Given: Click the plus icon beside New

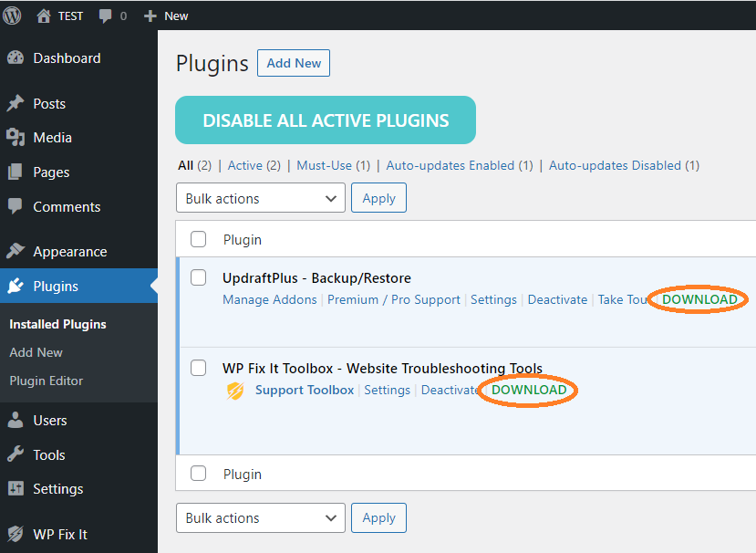Looking at the screenshot, I should 150,16.
